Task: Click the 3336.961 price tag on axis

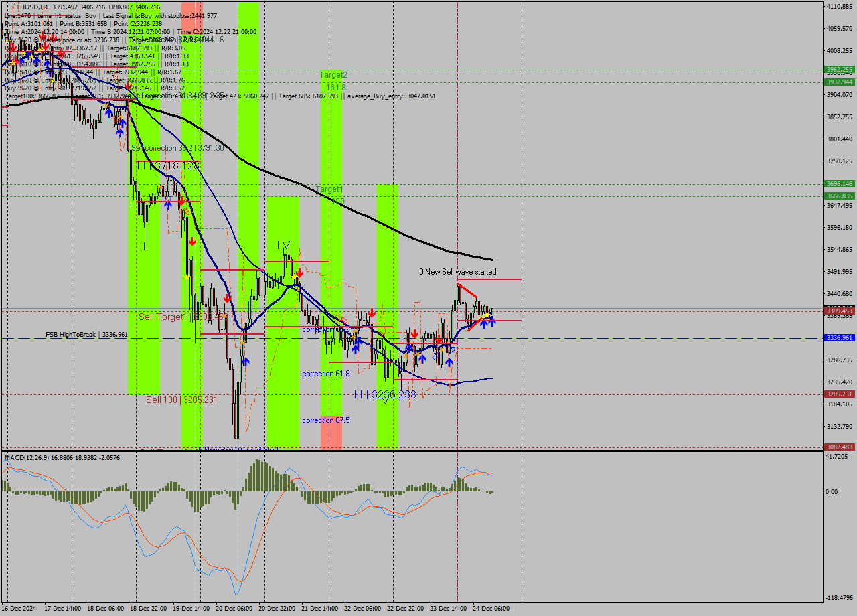Action: 840,338
